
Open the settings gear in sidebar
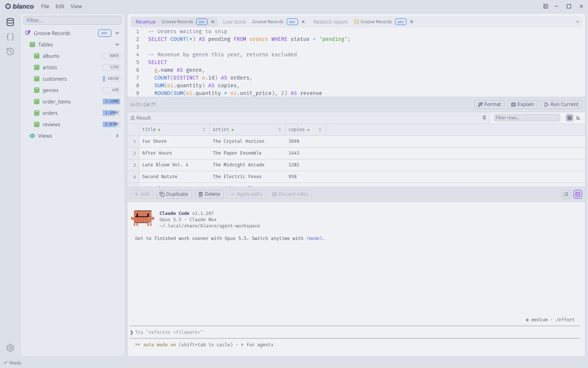(10, 348)
